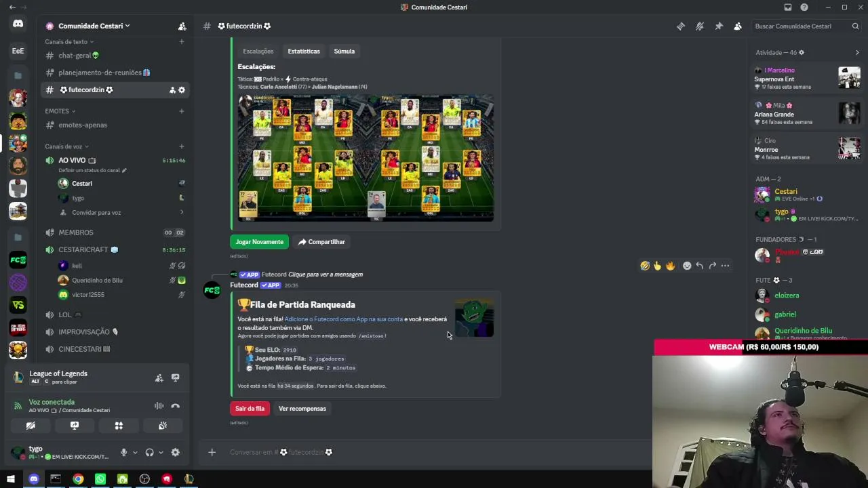
Task: Go back with the title bar arrow
Action: [12, 7]
